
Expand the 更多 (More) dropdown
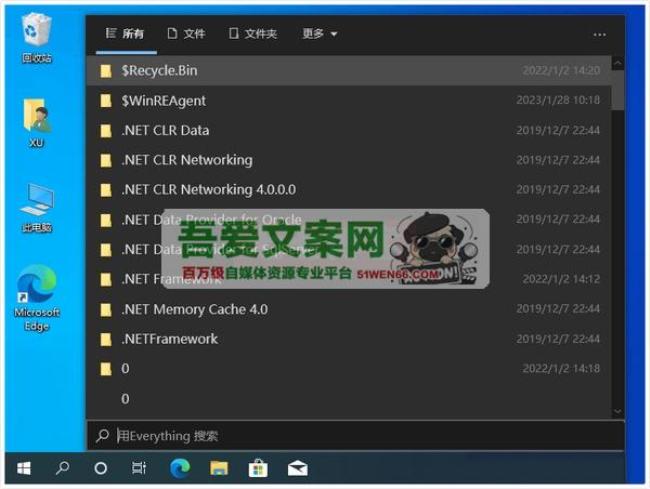click(319, 34)
